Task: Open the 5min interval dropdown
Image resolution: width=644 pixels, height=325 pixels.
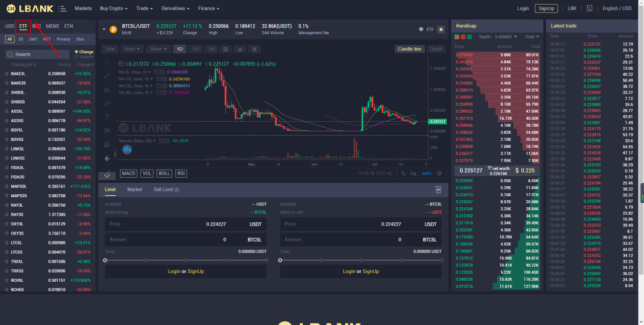Action: 132,49
